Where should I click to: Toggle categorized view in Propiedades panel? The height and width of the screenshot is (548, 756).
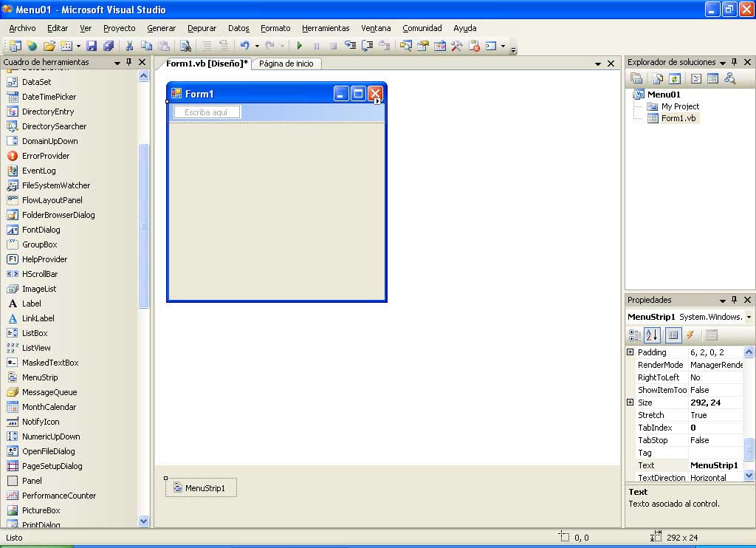point(635,335)
